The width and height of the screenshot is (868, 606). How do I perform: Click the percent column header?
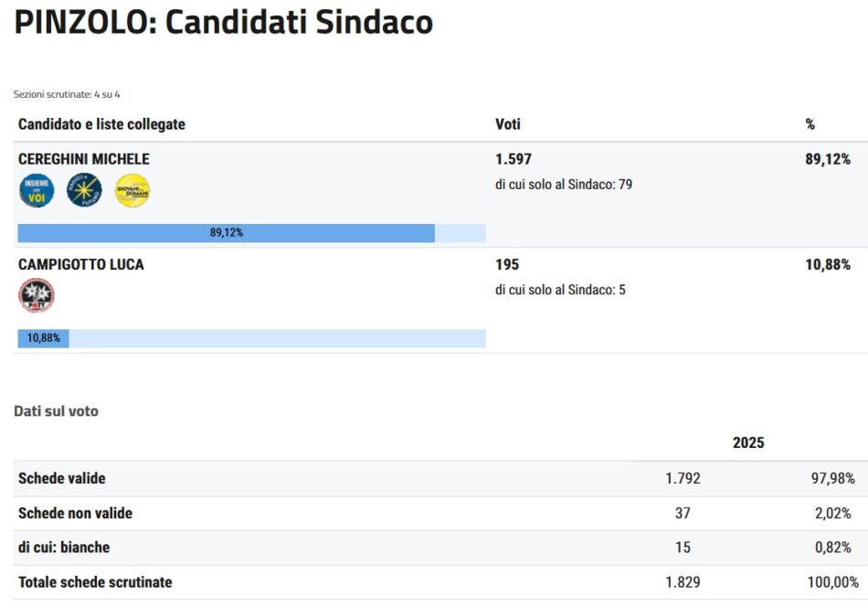[810, 124]
